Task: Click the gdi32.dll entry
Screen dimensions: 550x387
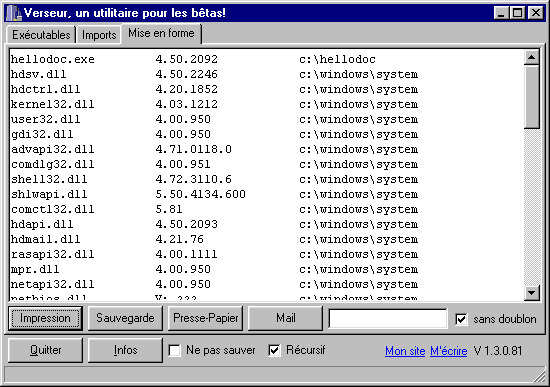Action: (42, 134)
